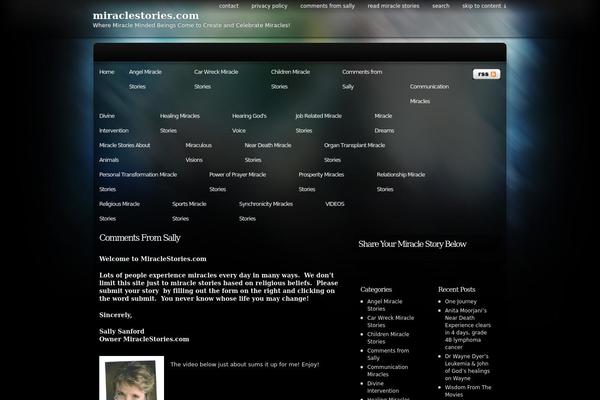This screenshot has height=400, width=600.
Task: Open Dr Wayne Dyer's Leukemia post
Action: [467, 367]
